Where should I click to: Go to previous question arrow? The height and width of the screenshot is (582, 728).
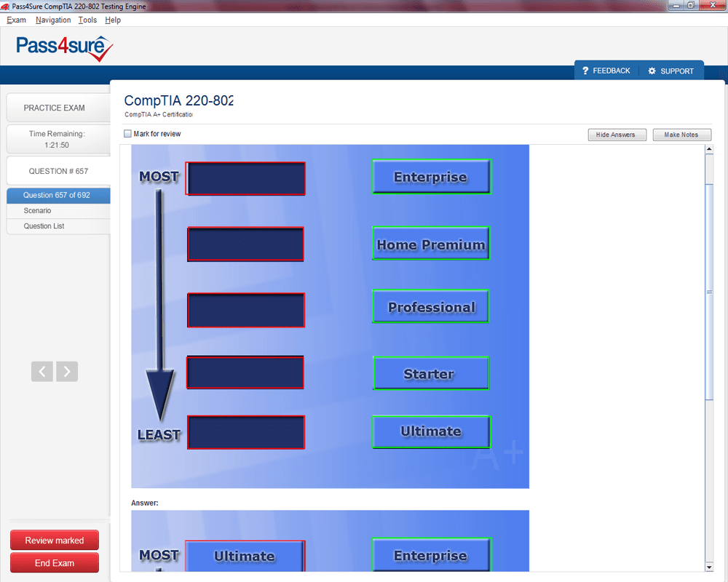pos(42,371)
